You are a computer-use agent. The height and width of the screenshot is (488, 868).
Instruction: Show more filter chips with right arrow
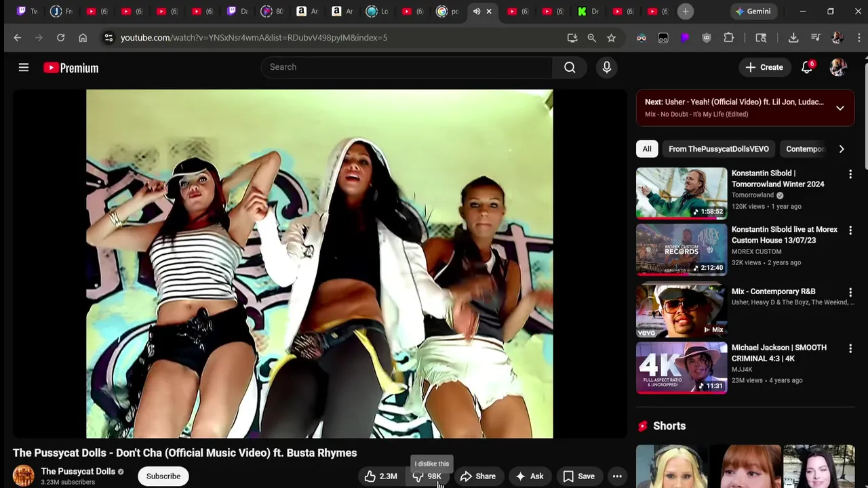842,149
